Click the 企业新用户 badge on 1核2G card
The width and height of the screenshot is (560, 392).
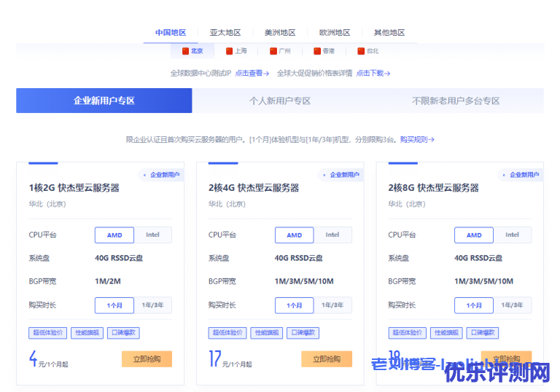point(161,175)
